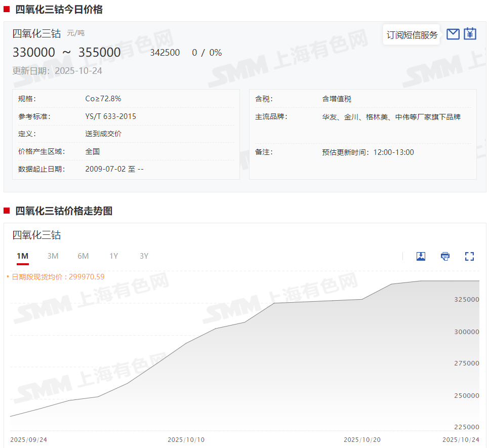
Task: Select the 1M time range tab
Action: point(22,256)
